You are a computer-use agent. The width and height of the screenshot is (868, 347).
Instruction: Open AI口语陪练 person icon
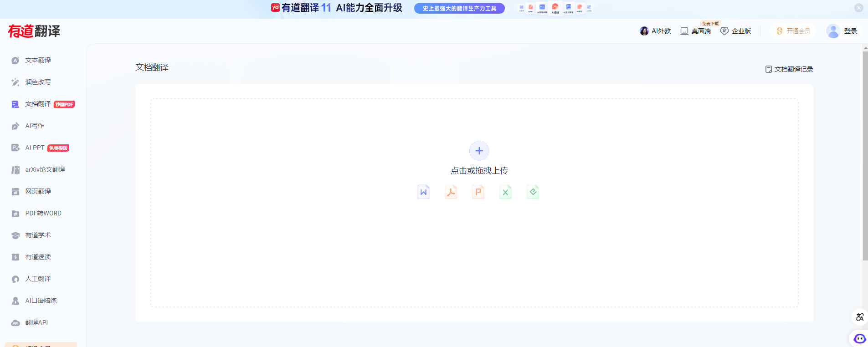(15, 301)
